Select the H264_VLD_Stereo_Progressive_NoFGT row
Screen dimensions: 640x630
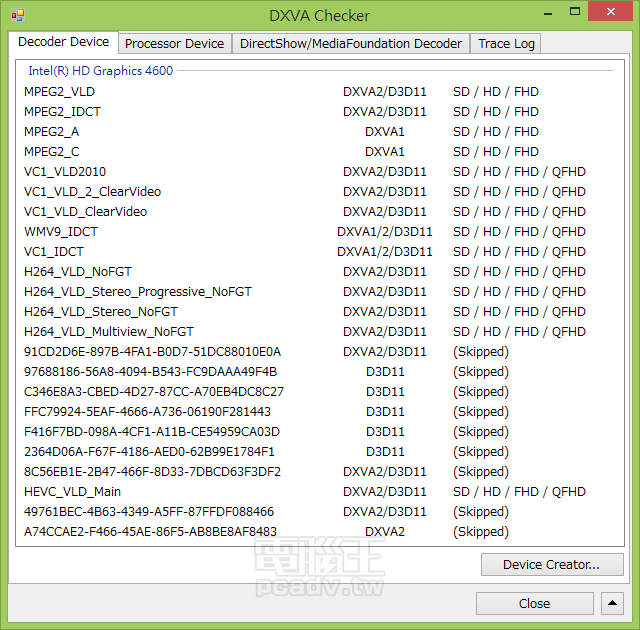coord(138,292)
